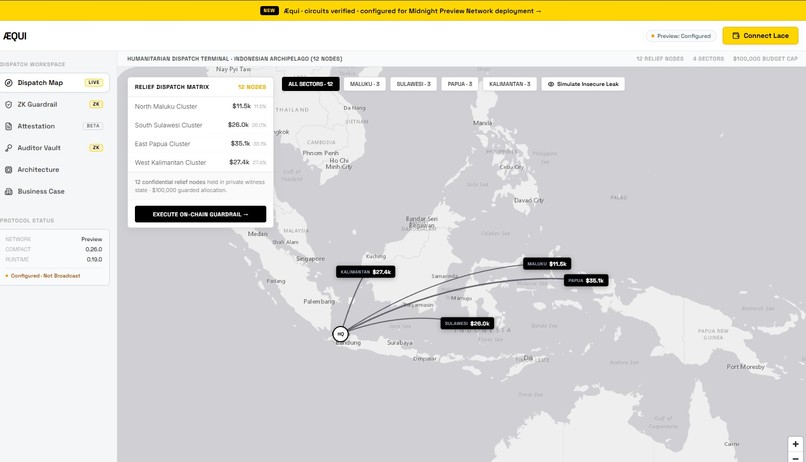Click 4 SECTORS header stat

pyautogui.click(x=708, y=59)
